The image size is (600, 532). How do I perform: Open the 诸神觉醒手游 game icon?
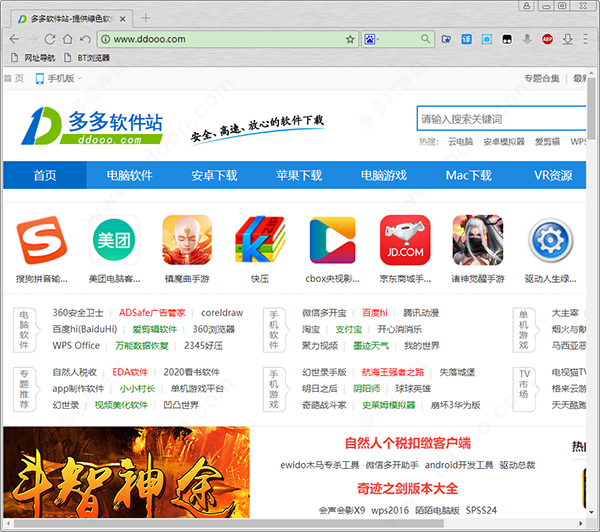pyautogui.click(x=478, y=240)
